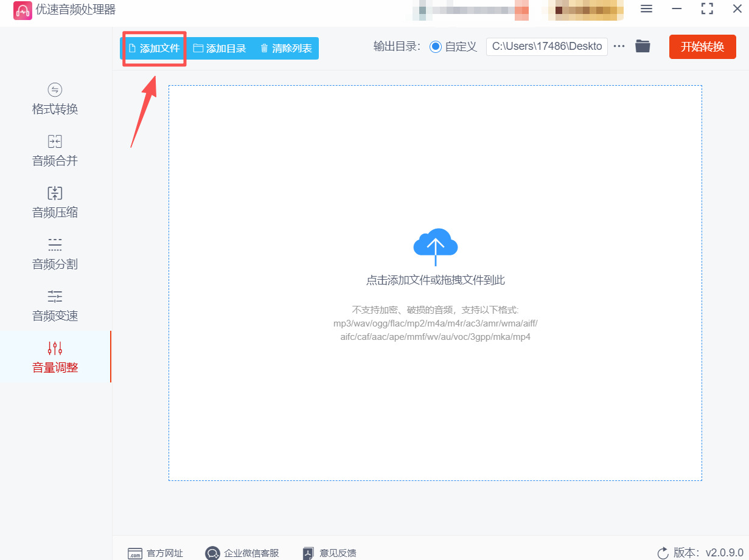Click the 音频分割 split icon

coord(55,245)
